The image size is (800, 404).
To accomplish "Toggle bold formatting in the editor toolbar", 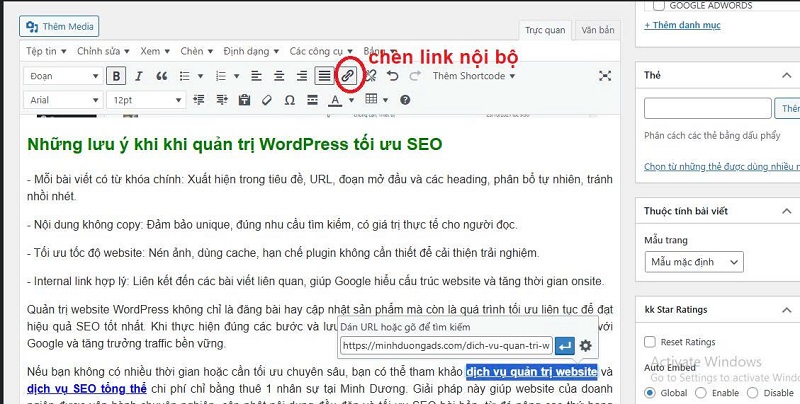I will (x=116, y=76).
